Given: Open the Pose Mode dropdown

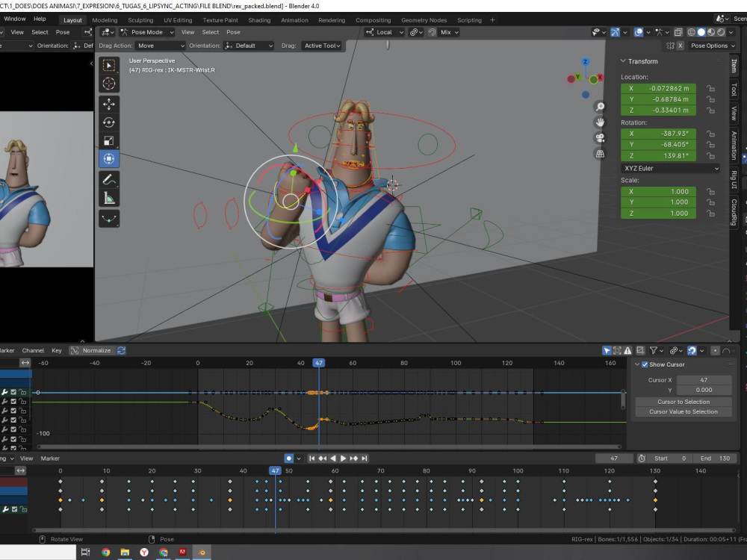Looking at the screenshot, I should tap(146, 32).
